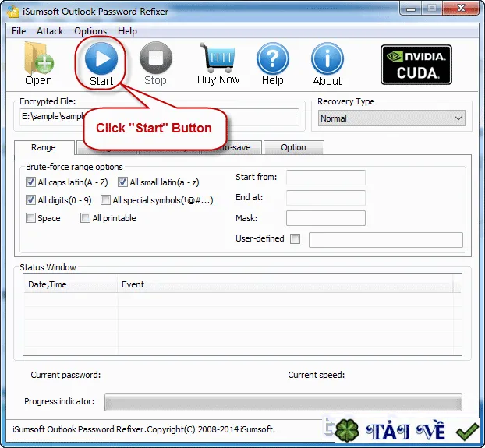Open the File menu
Screen dimensions: 485x448
[19, 31]
